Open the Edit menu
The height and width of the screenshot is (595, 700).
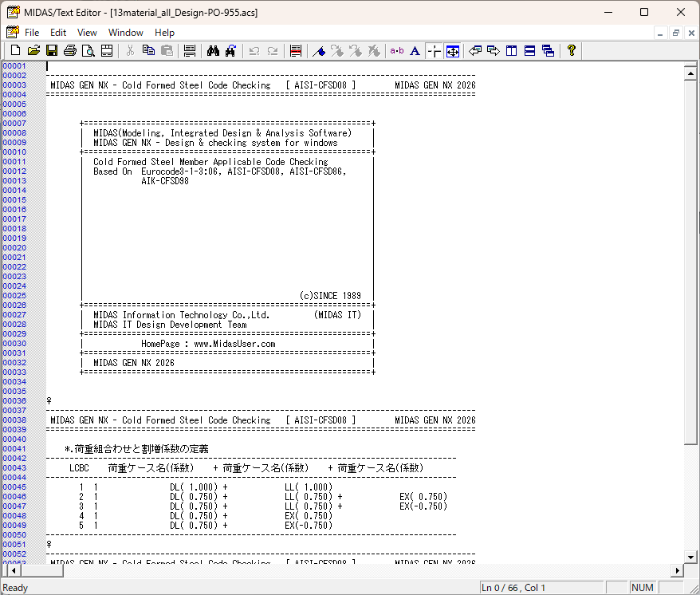tap(58, 33)
